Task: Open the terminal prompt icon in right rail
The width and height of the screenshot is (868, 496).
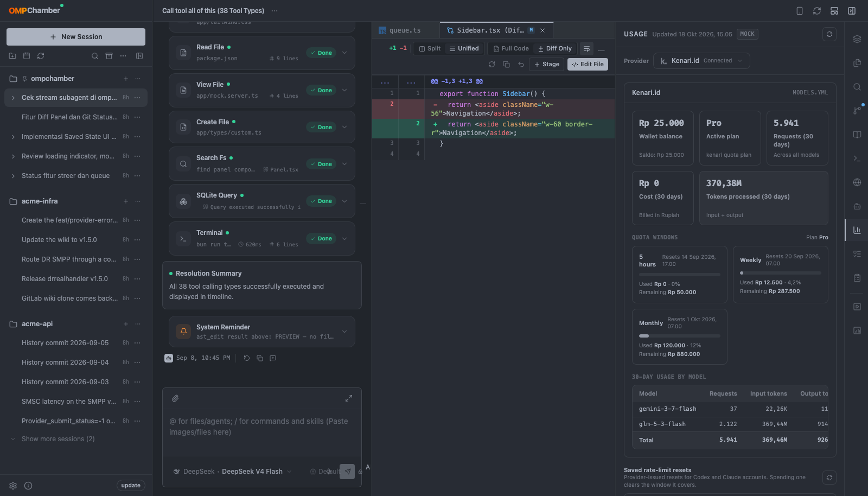Action: click(857, 158)
